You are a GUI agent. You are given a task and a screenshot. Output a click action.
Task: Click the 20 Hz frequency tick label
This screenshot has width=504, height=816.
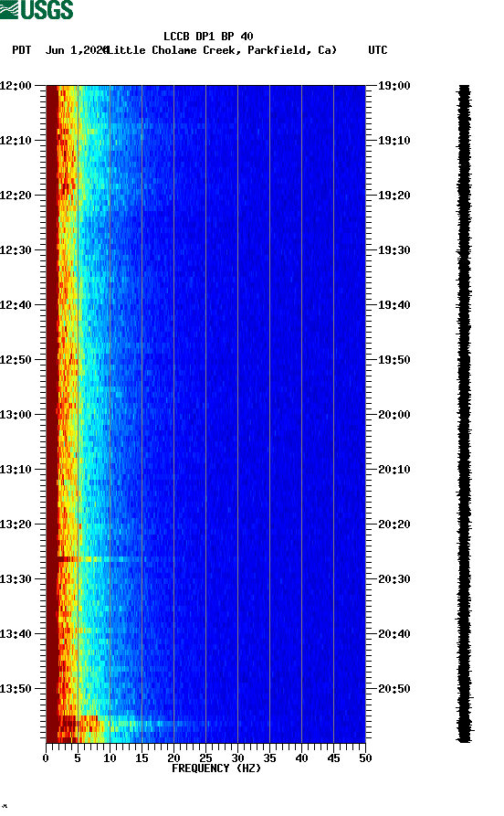tap(173, 758)
